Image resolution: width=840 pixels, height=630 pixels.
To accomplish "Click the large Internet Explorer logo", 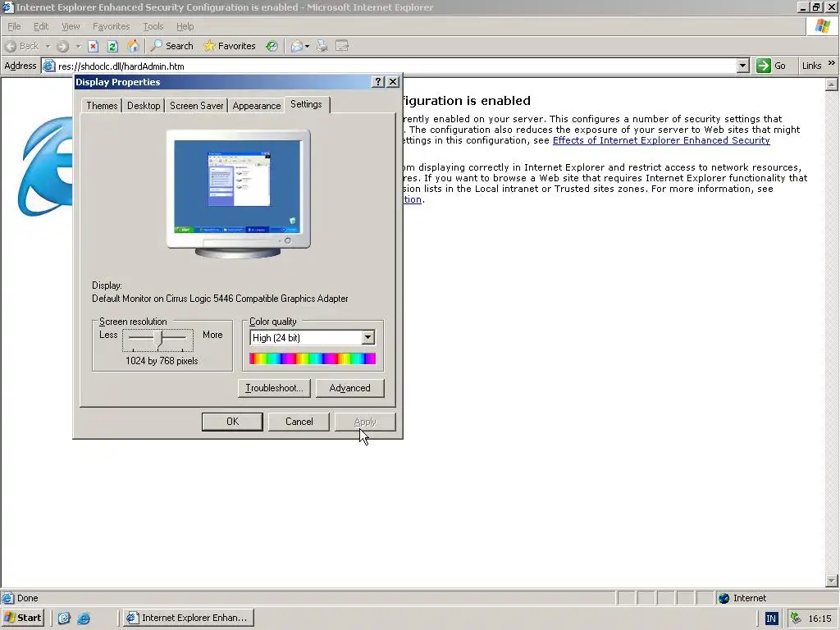I will [46, 167].
